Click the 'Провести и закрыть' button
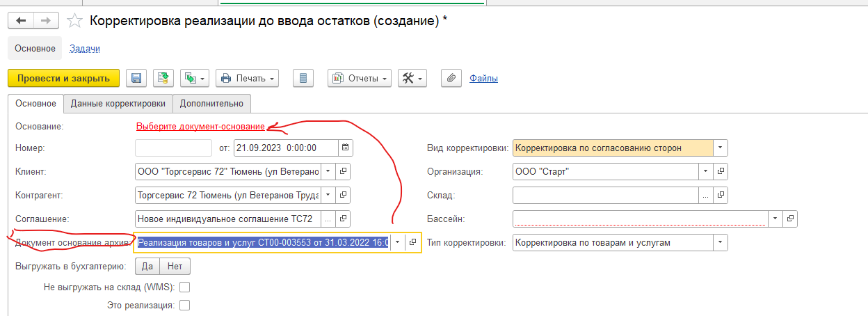This screenshot has width=868, height=316. (63, 78)
